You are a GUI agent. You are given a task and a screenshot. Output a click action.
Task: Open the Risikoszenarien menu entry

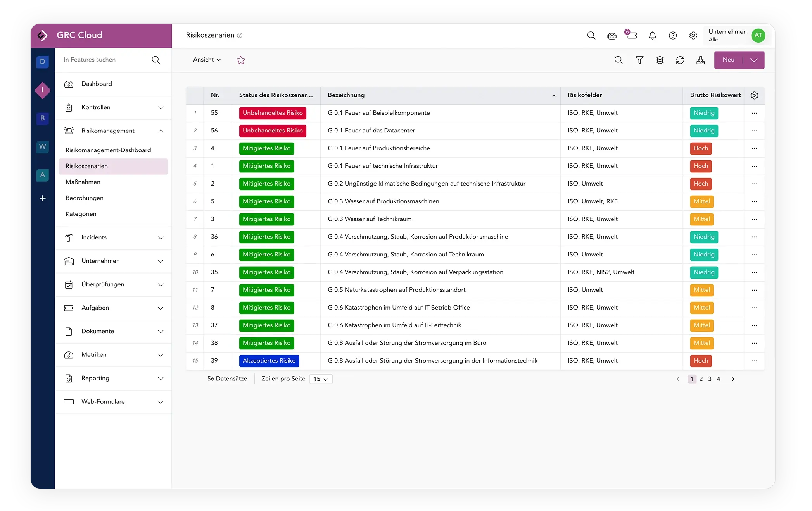(x=86, y=166)
